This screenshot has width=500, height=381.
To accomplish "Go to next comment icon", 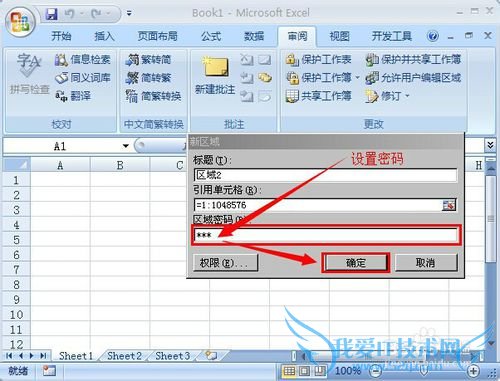I will coord(247,96).
